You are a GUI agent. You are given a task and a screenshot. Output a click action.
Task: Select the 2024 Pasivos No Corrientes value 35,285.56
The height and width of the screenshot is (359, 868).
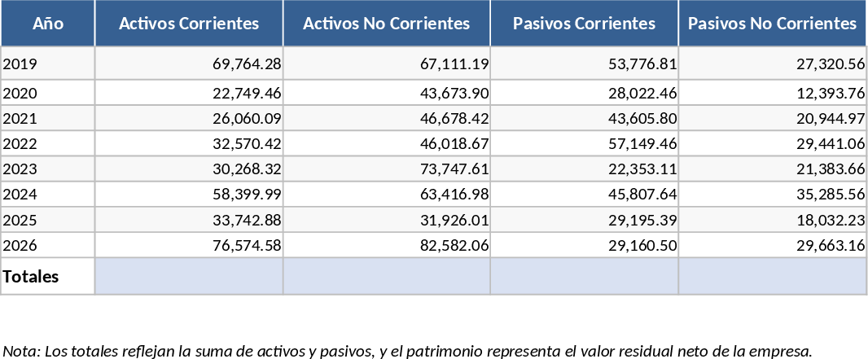pyautogui.click(x=772, y=195)
